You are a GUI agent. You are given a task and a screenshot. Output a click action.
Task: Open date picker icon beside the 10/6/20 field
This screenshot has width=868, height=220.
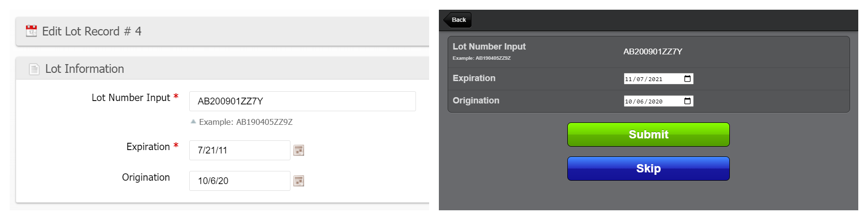[299, 181]
